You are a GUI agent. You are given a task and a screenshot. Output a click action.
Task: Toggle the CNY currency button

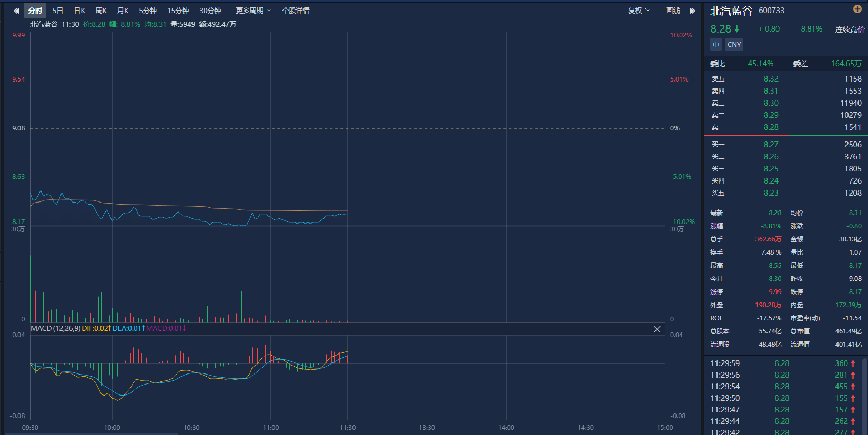click(734, 45)
